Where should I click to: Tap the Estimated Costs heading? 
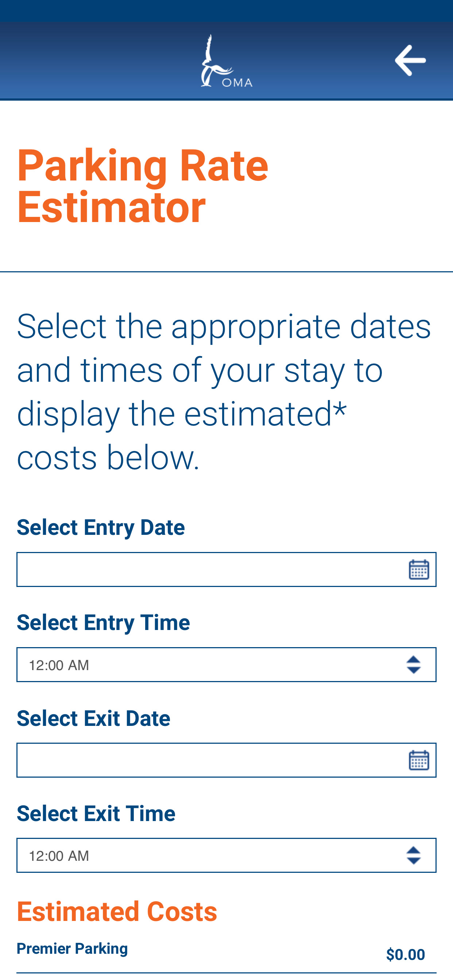pos(117,911)
